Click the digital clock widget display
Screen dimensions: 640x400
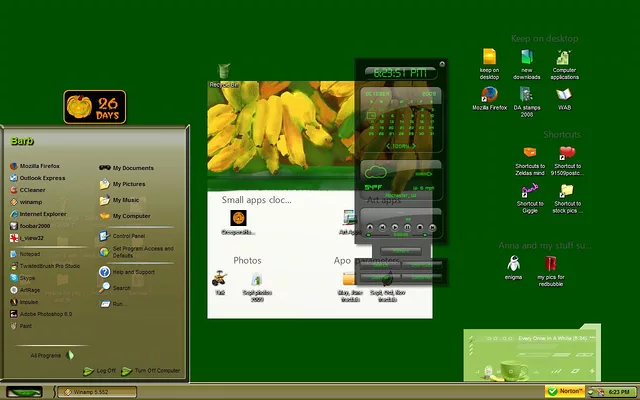[399, 73]
